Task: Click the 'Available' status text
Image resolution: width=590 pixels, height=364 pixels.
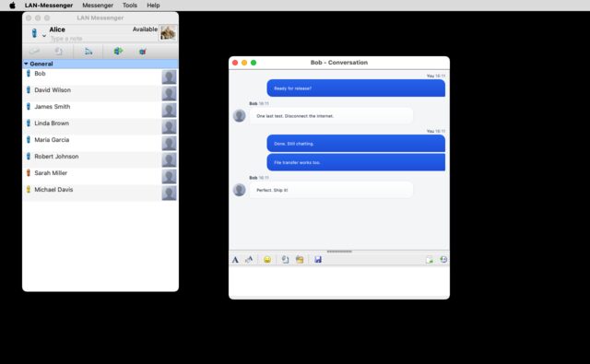Action: click(145, 29)
